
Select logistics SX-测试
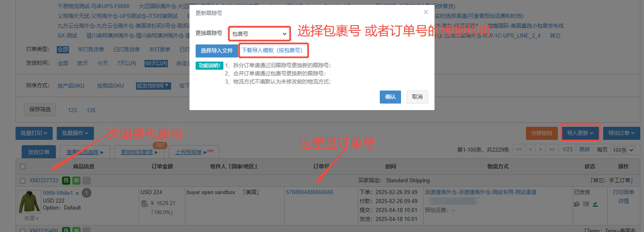67,35
